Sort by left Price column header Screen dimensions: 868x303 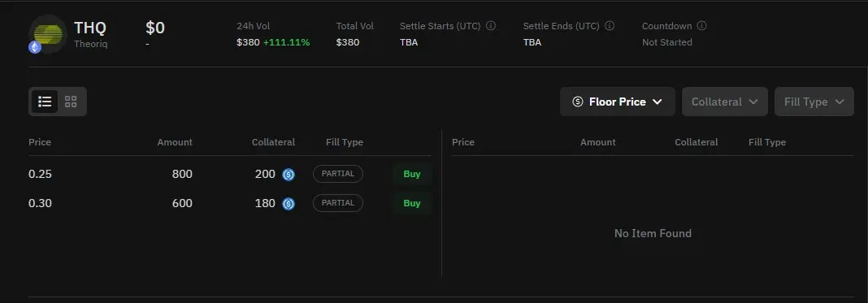(40, 142)
